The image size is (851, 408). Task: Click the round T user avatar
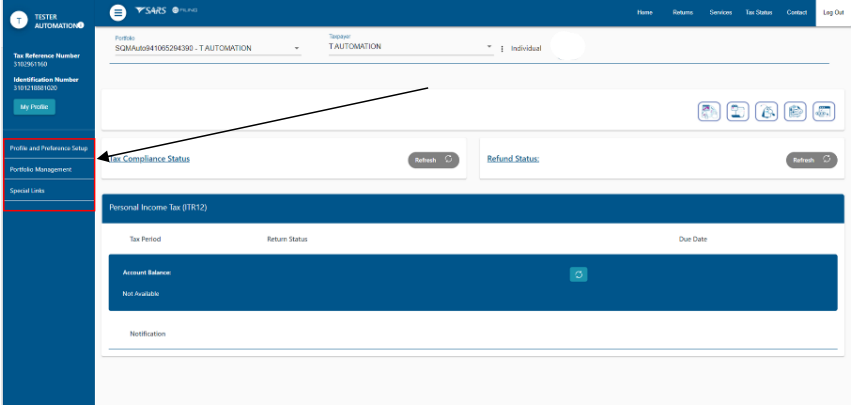pyautogui.click(x=16, y=20)
